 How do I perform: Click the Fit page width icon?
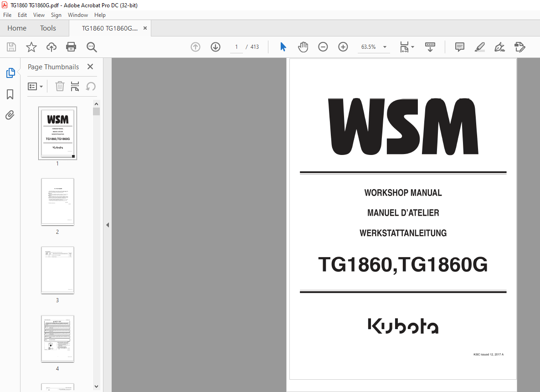pos(404,47)
